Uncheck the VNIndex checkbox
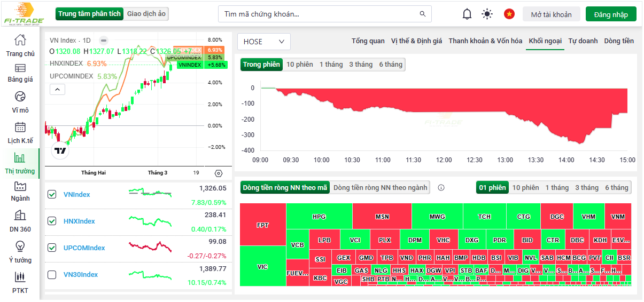Viewport: 644px width, 302px height. (x=52, y=195)
